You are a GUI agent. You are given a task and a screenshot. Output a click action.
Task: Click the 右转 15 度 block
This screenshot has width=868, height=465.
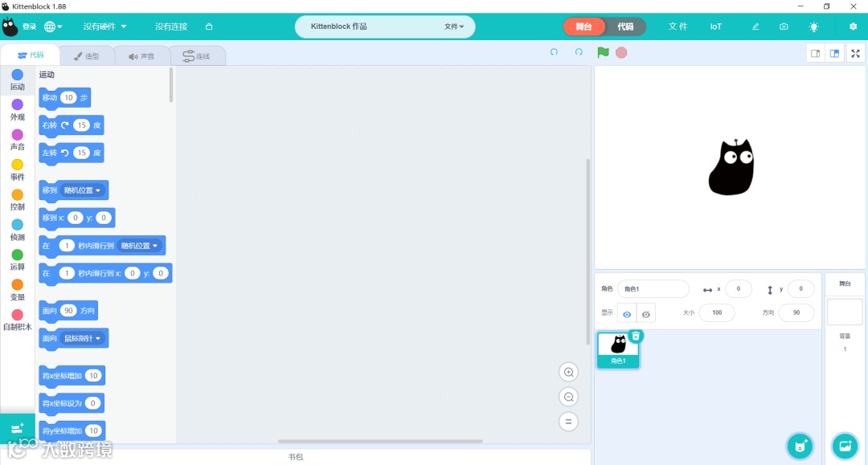tap(72, 125)
